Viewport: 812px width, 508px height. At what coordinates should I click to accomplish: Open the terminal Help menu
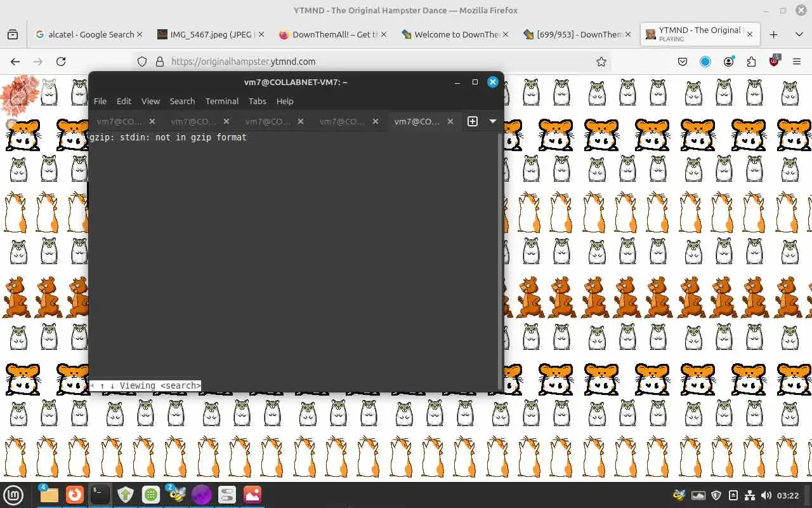(x=285, y=101)
